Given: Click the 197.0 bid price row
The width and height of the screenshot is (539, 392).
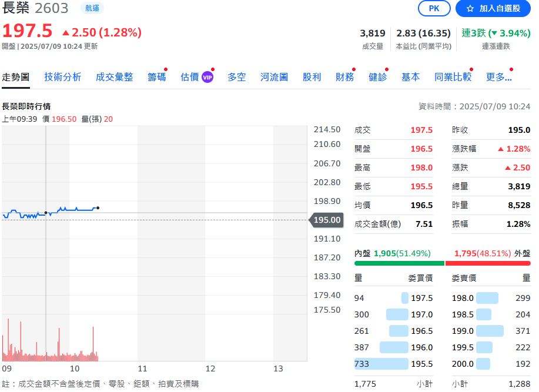Looking at the screenshot, I should pyautogui.click(x=394, y=314).
